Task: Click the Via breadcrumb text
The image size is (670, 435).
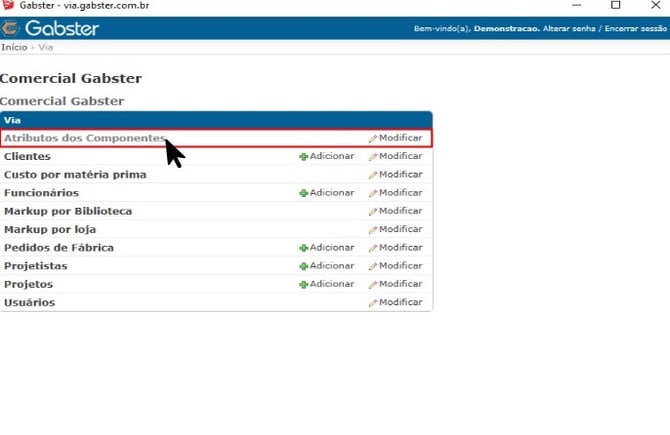Action: 46,47
